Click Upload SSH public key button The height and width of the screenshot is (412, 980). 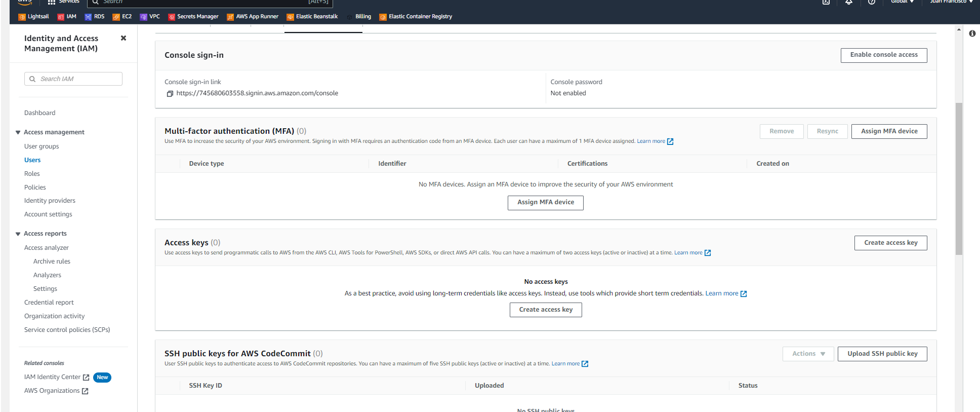pyautogui.click(x=882, y=354)
